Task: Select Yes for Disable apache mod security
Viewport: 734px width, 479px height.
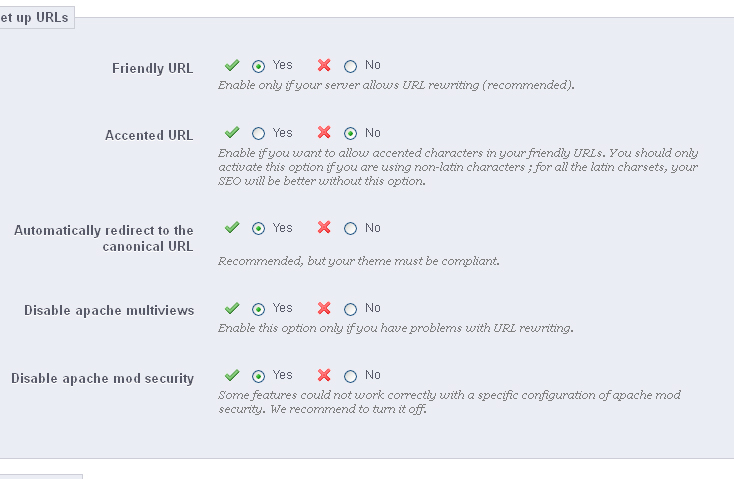Action: click(259, 377)
